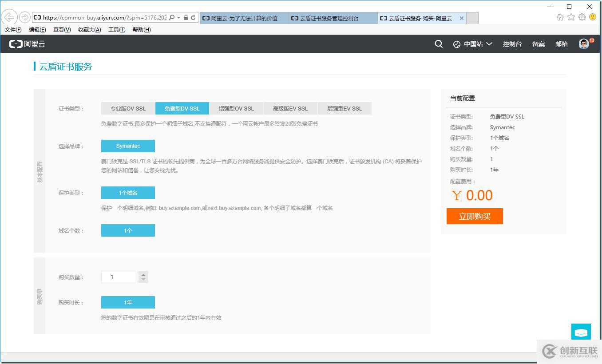Select 增强型OV SSL certificate type
The image size is (602, 364).
pyautogui.click(x=236, y=108)
